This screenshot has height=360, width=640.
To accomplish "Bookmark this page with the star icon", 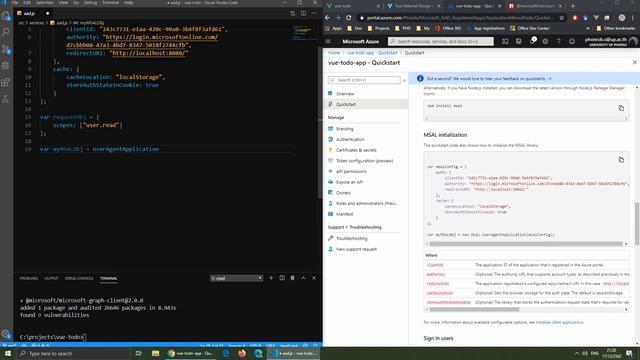I will (x=562, y=18).
